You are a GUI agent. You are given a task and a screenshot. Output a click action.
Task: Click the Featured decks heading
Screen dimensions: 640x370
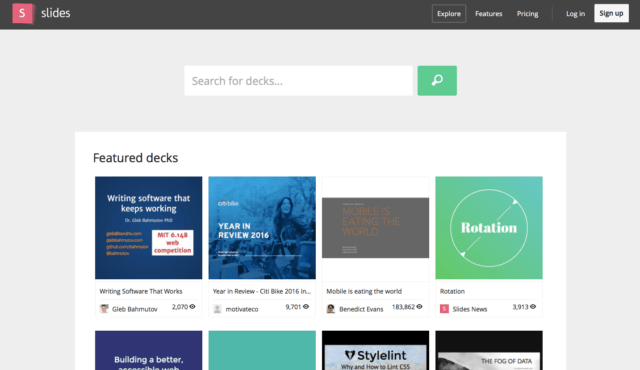pyautogui.click(x=136, y=158)
